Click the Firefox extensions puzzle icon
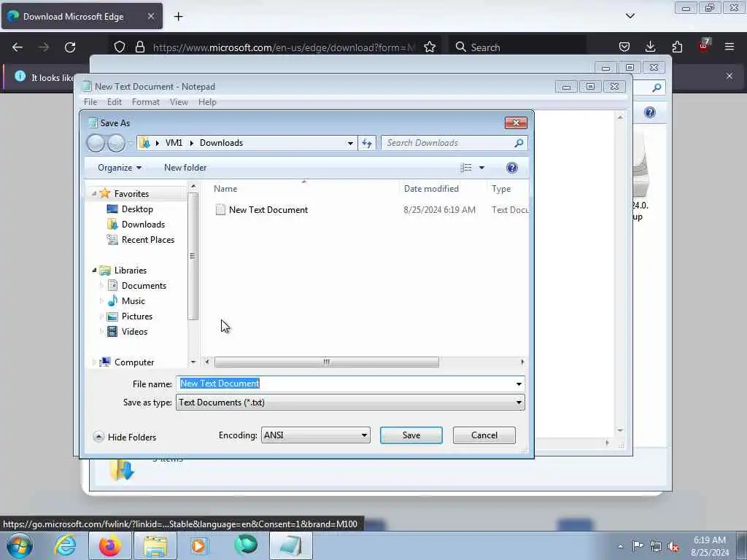The height and width of the screenshot is (560, 747). [x=677, y=47]
